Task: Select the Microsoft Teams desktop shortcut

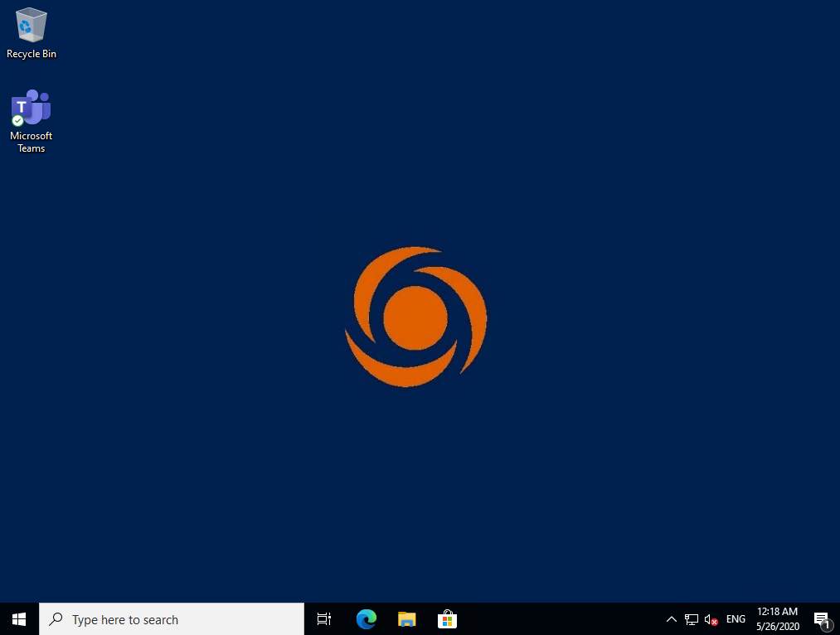Action: click(32, 108)
